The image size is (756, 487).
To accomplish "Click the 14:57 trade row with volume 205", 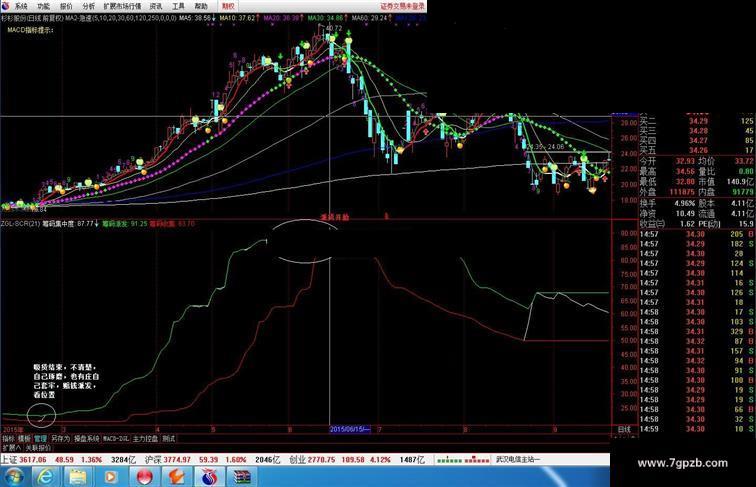I will [697, 234].
